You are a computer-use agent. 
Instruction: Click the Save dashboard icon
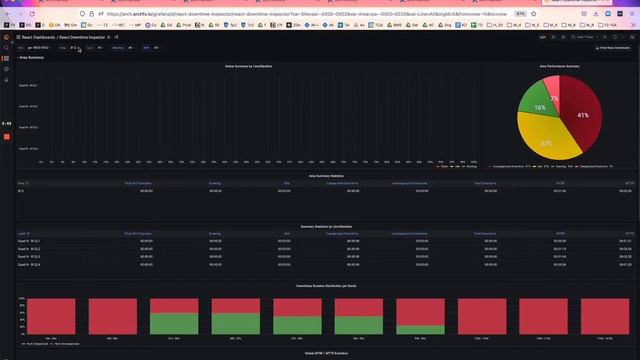[553, 37]
